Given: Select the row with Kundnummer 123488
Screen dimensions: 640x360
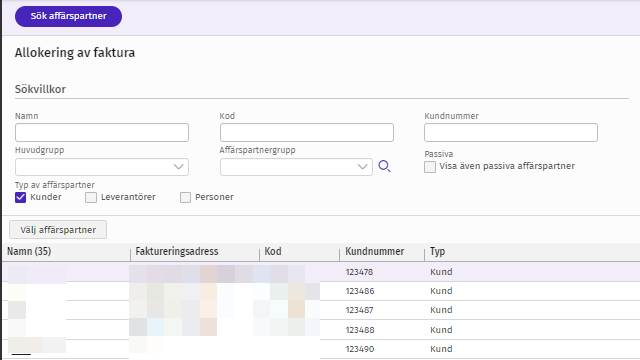Looking at the screenshot, I should coord(321,329).
